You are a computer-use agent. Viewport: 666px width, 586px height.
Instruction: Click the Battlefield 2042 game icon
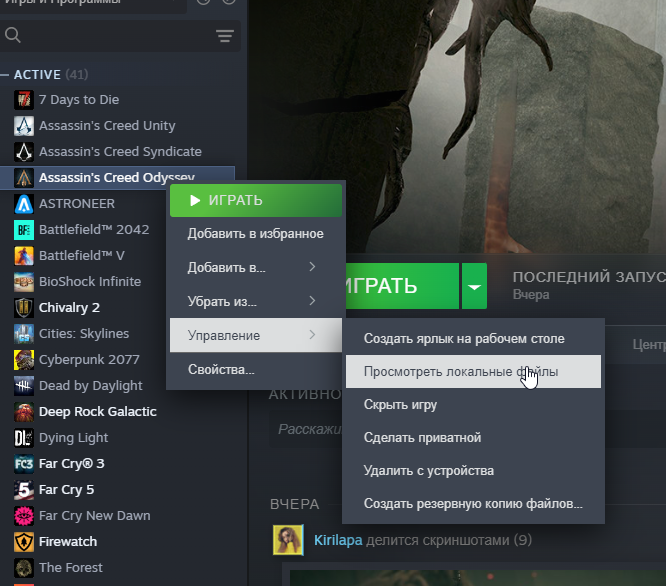point(24,230)
